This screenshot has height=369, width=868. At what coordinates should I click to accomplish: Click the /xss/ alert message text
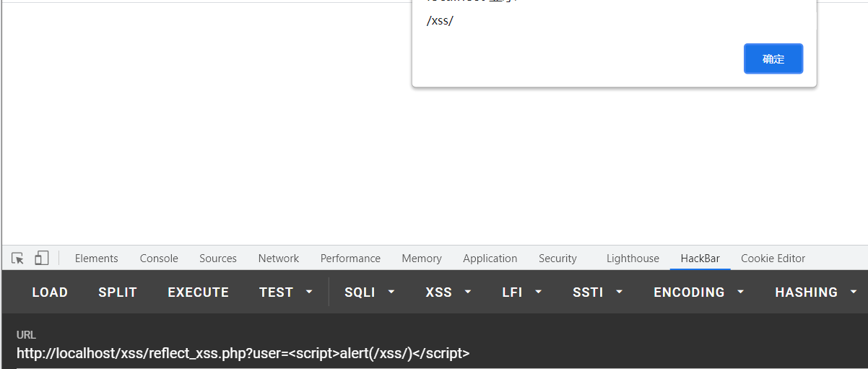(440, 20)
